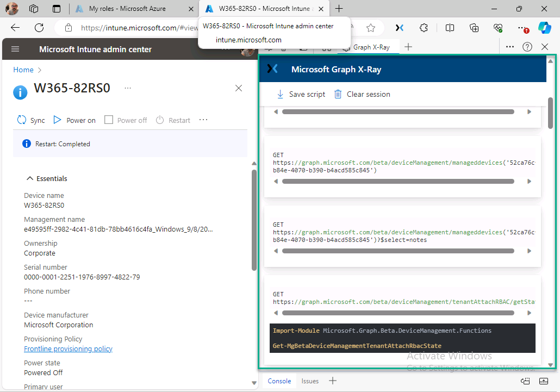Refresh the current page
The image size is (560, 392).
pos(39,28)
